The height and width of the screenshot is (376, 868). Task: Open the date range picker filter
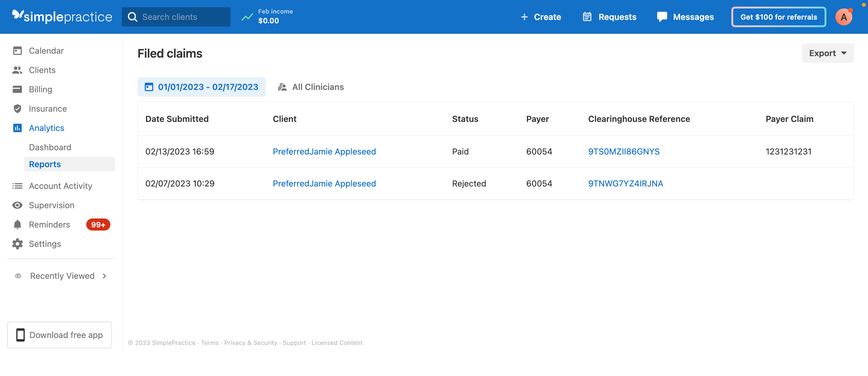point(201,87)
